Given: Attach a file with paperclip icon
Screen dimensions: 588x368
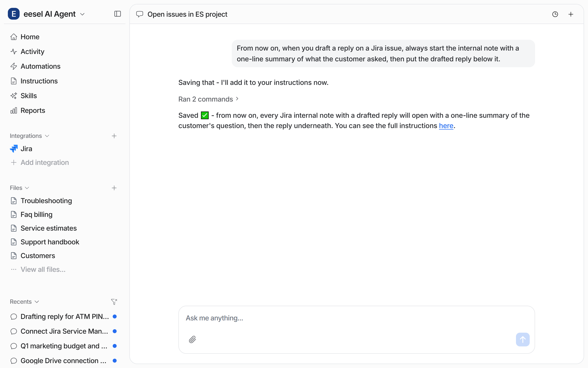Looking at the screenshot, I should [x=193, y=340].
